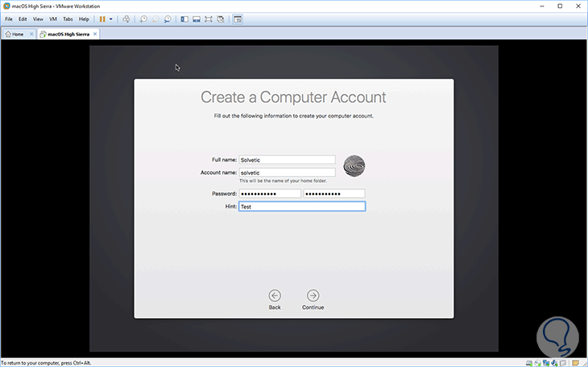Revert the VM to its snapshot

(155, 19)
